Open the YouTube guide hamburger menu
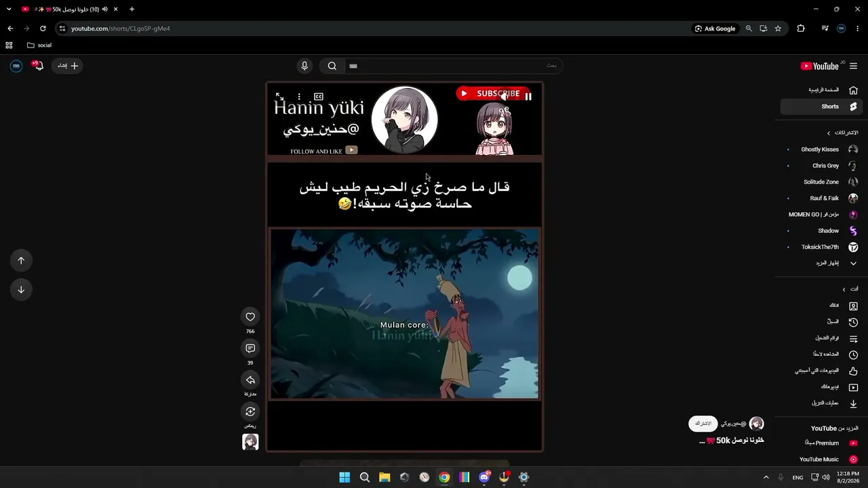The image size is (868, 488). click(853, 66)
